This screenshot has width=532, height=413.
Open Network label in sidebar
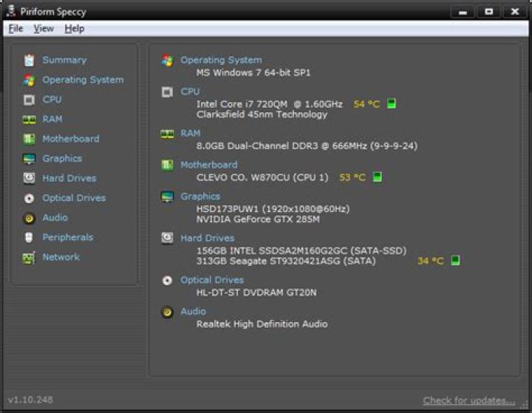click(61, 257)
